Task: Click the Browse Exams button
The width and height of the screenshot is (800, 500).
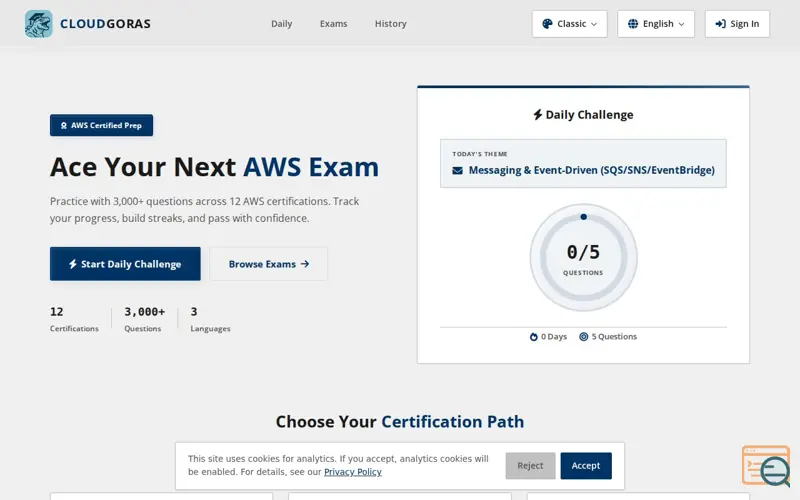Action: pos(268,264)
